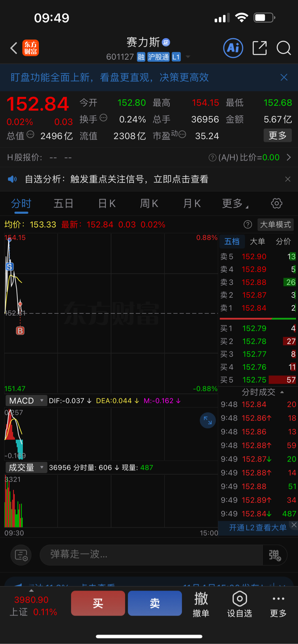Tap the 买2 152.78 quote row
This screenshot has width=298, height=644.
[258, 341]
